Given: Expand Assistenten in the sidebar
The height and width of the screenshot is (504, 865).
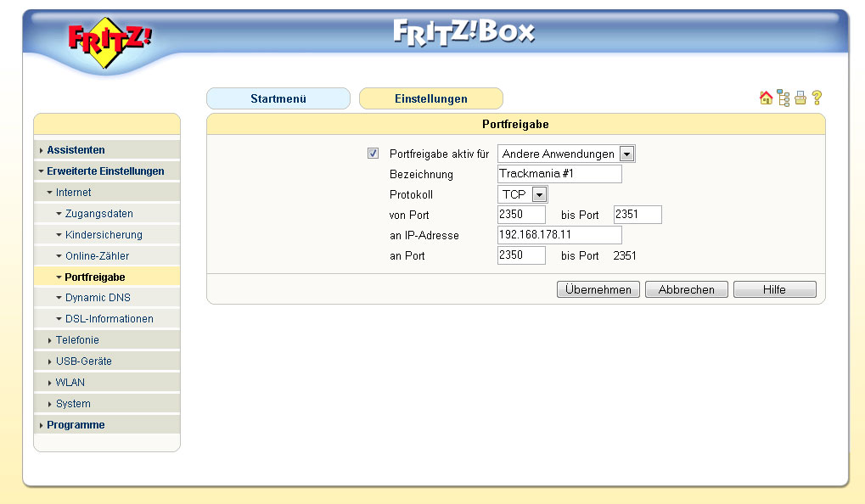Looking at the screenshot, I should tap(107, 150).
